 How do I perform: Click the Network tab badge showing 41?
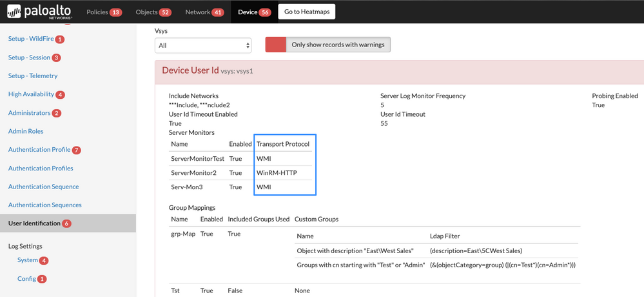pyautogui.click(x=217, y=12)
